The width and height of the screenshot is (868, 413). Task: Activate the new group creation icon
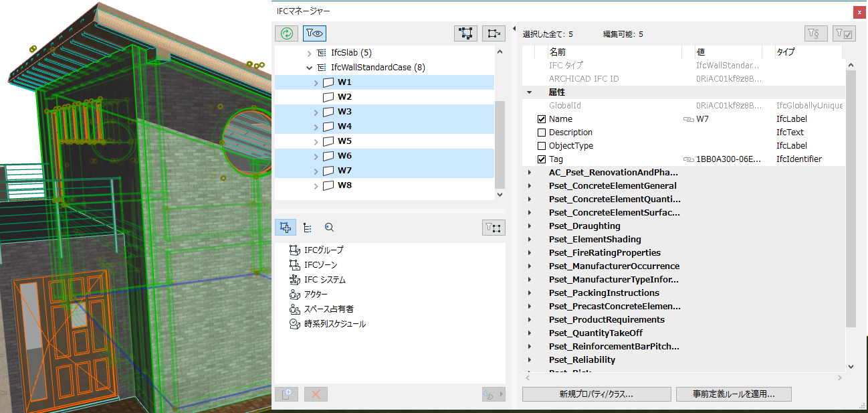[x=286, y=227]
